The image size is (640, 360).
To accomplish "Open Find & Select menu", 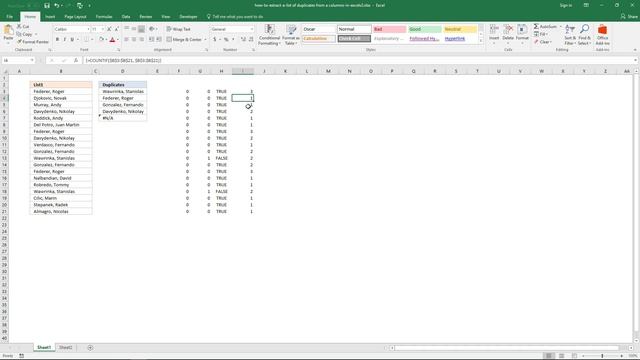I will [x=584, y=35].
